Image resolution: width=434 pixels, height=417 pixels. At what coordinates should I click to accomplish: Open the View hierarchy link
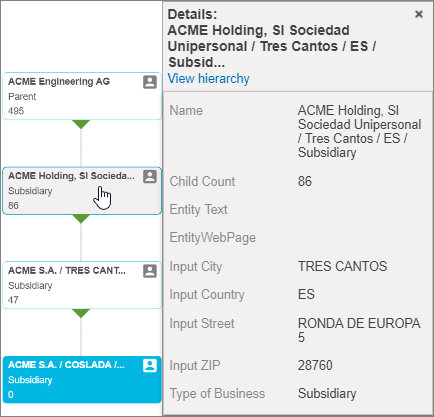(x=209, y=79)
